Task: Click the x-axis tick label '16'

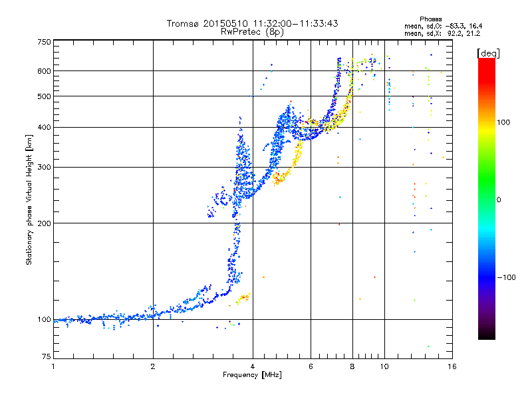Action: 452,366
